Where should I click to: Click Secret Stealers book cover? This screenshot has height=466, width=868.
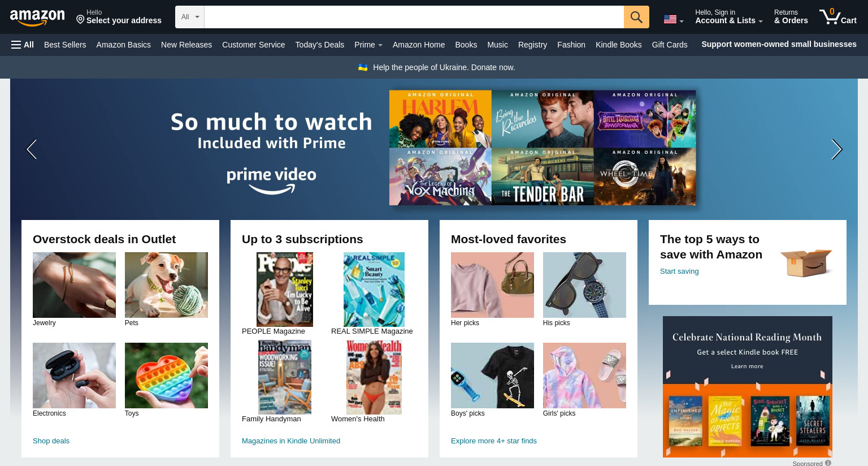[813, 420]
